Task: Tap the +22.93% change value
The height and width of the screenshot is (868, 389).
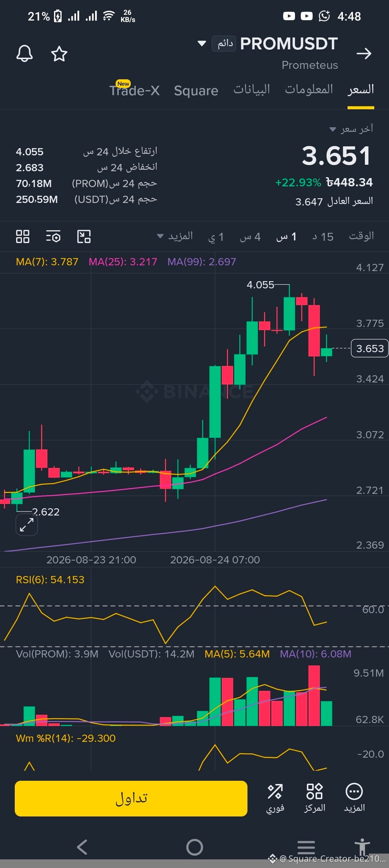Action: (298, 182)
